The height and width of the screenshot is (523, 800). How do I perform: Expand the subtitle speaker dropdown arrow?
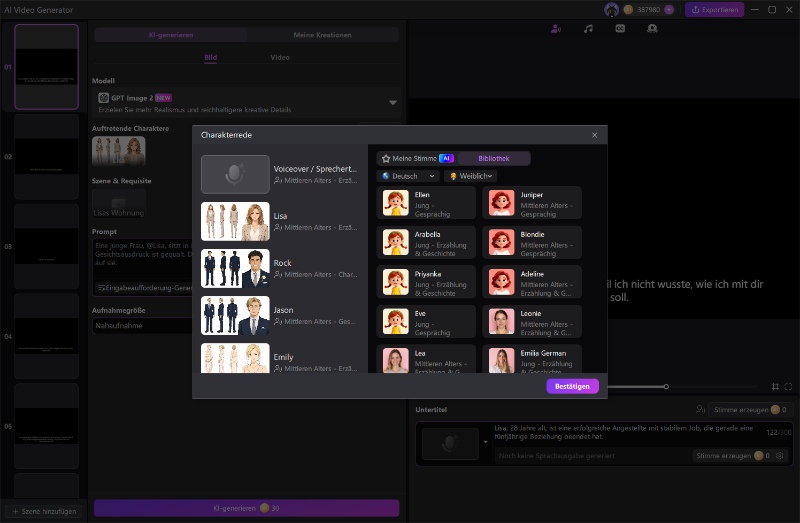coord(485,442)
